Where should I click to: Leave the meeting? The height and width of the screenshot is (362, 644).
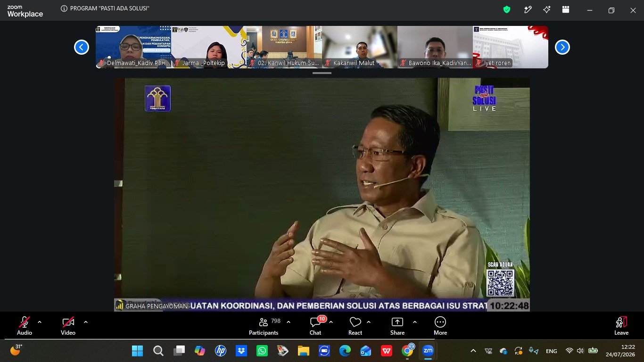[x=621, y=326]
